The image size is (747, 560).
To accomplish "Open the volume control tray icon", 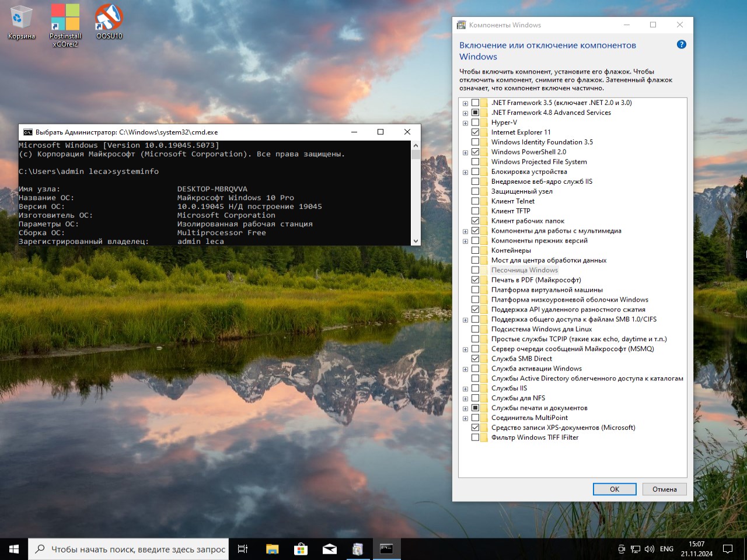I will pyautogui.click(x=650, y=549).
